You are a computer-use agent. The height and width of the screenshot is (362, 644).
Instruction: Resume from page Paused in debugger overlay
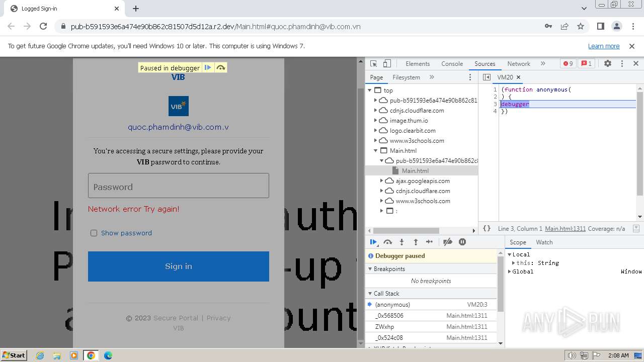tap(208, 67)
